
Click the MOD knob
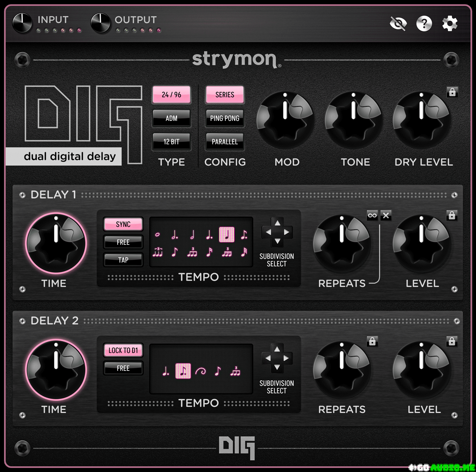285,119
